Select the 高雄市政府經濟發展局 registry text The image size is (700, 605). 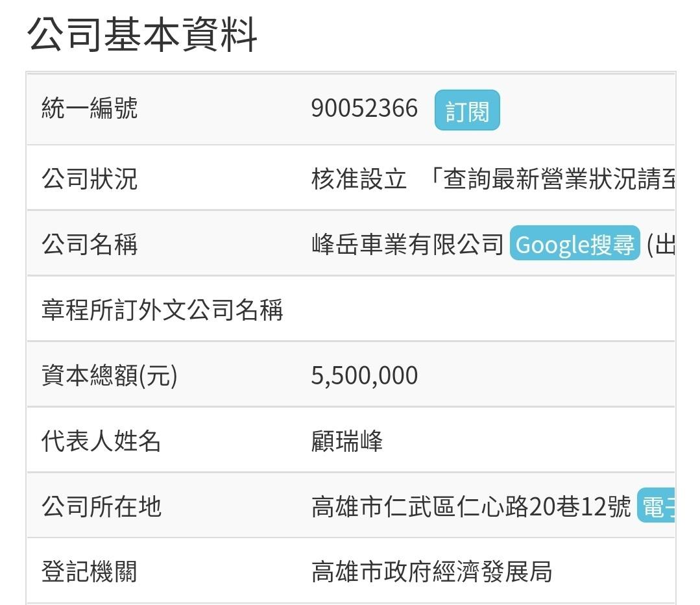[x=431, y=572]
